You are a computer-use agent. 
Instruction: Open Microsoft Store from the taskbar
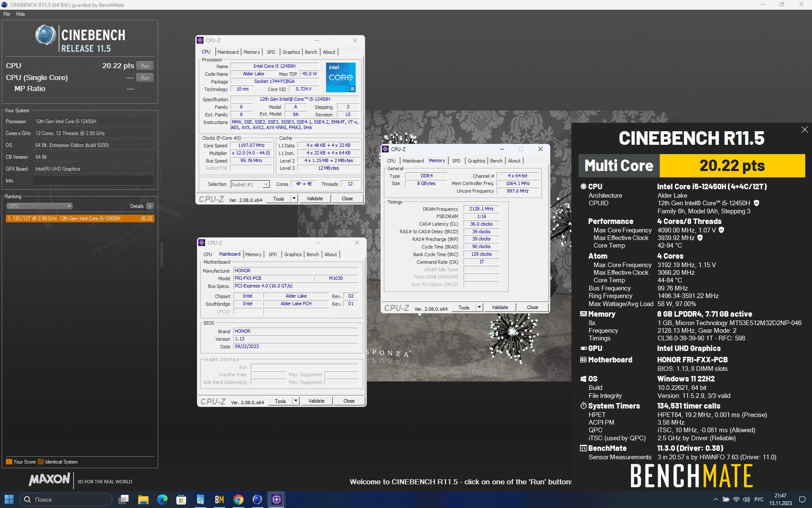(x=181, y=500)
